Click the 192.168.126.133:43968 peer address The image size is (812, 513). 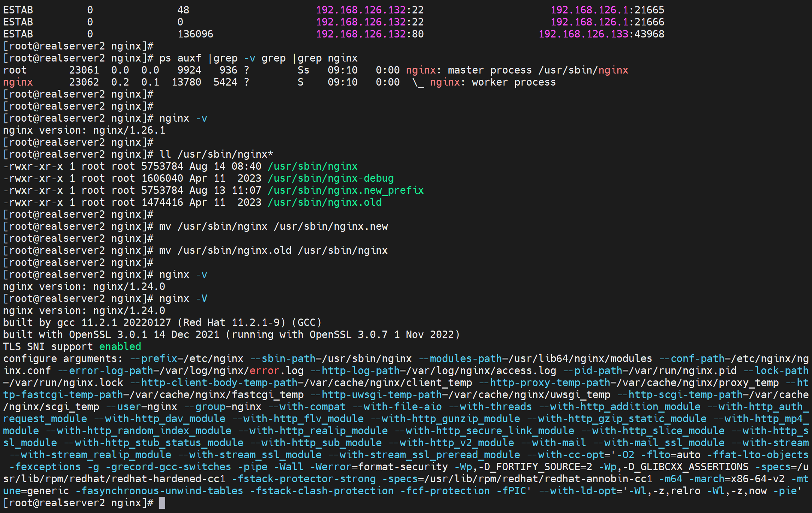(601, 34)
